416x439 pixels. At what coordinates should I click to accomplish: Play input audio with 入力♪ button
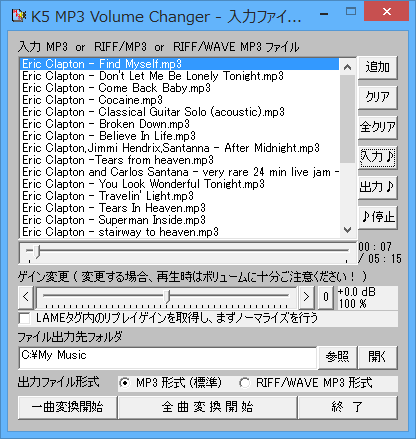click(378, 157)
